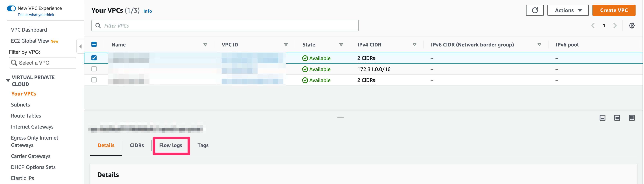Screen dimensions: 644x184
Task: Uncheck the first selected VPC row
Action: click(94, 58)
